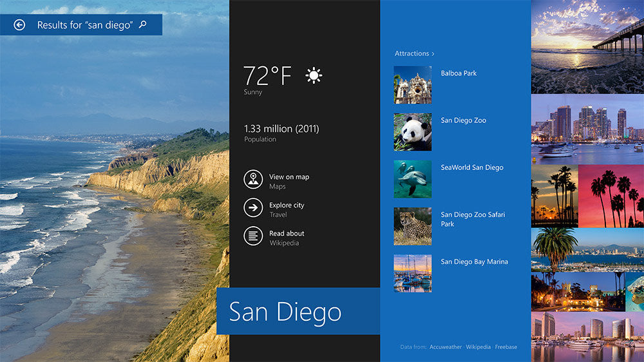Image resolution: width=644 pixels, height=362 pixels.
Task: Click the View on map icon
Action: point(253,179)
